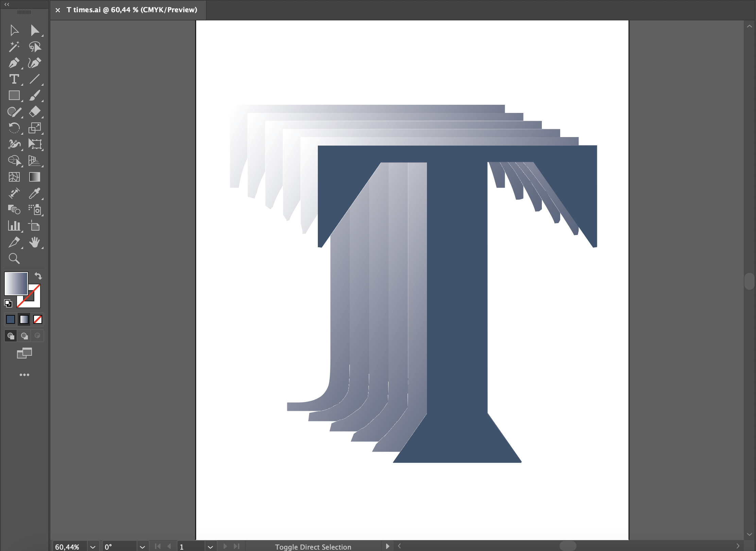Switch to the Hand tool
Image resolution: width=756 pixels, height=551 pixels.
(35, 243)
